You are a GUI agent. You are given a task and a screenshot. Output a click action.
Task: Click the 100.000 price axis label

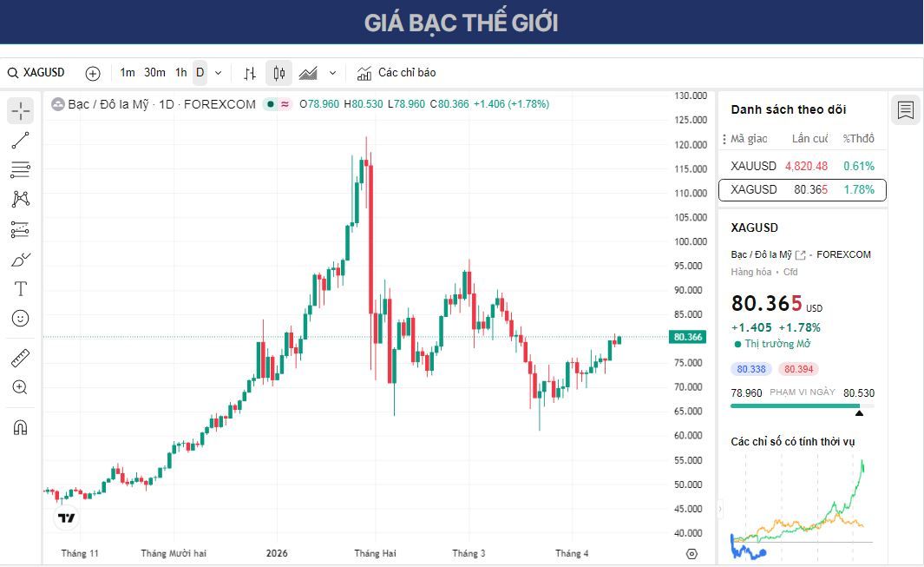691,241
